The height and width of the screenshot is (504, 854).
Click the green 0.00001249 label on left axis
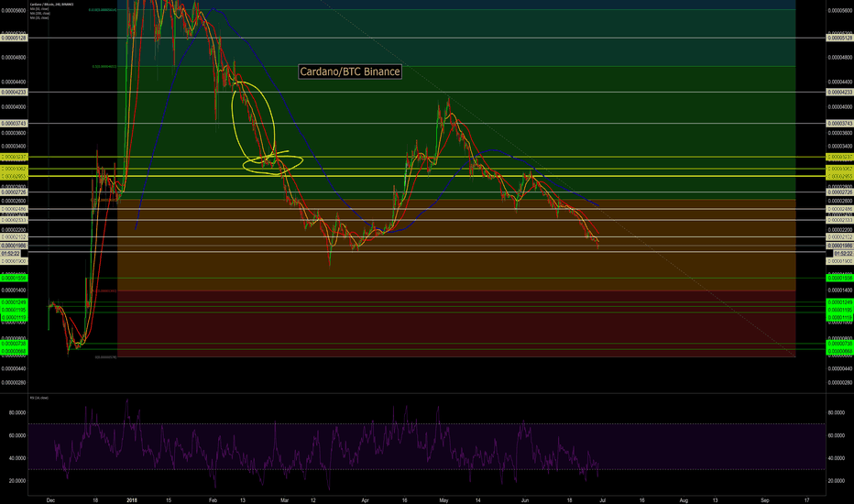14,302
